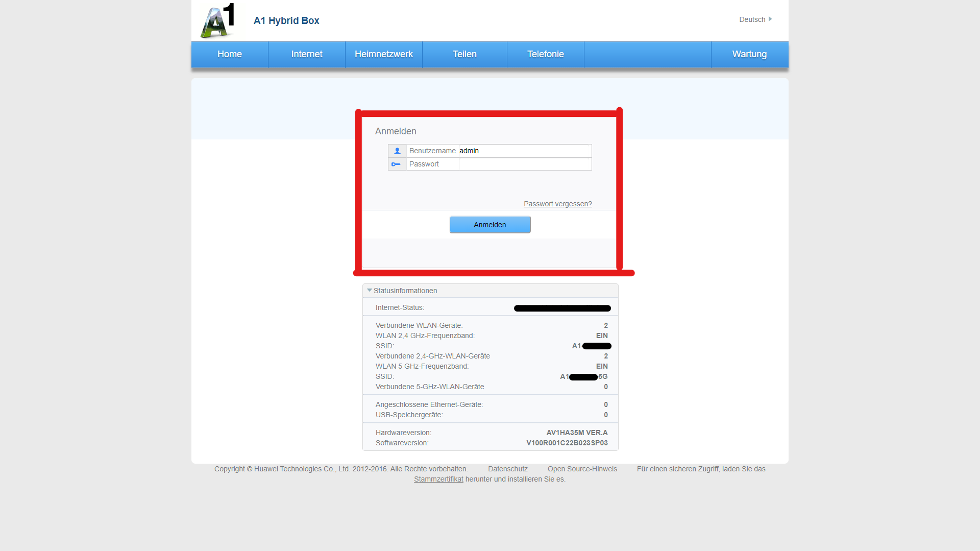Click the Anmelden heading in the login box
This screenshot has width=980, height=551.
pos(396,131)
